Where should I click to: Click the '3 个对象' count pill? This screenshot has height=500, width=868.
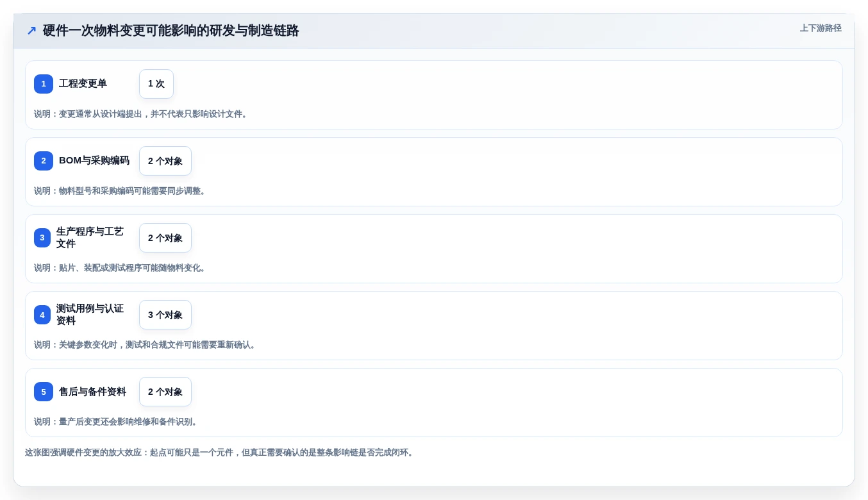pos(165,315)
